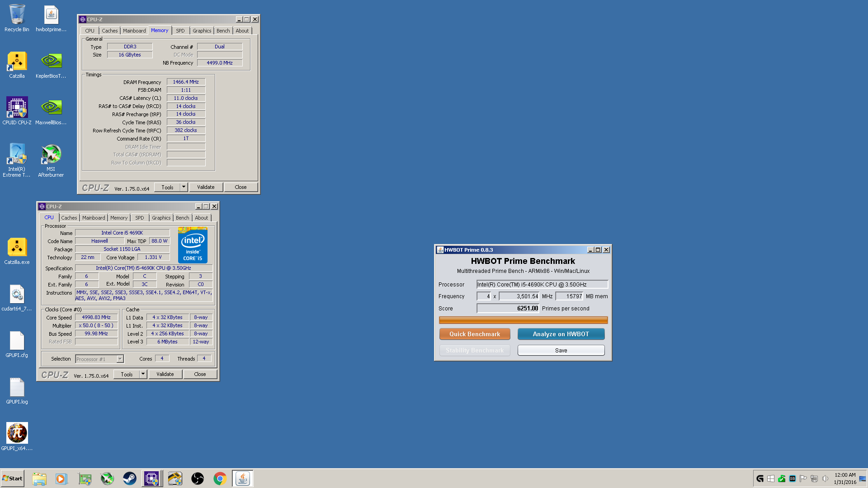Screen dimensions: 868x488
Task: Switch to the Java HWBOT Prime taskbar item
Action: tap(243, 479)
